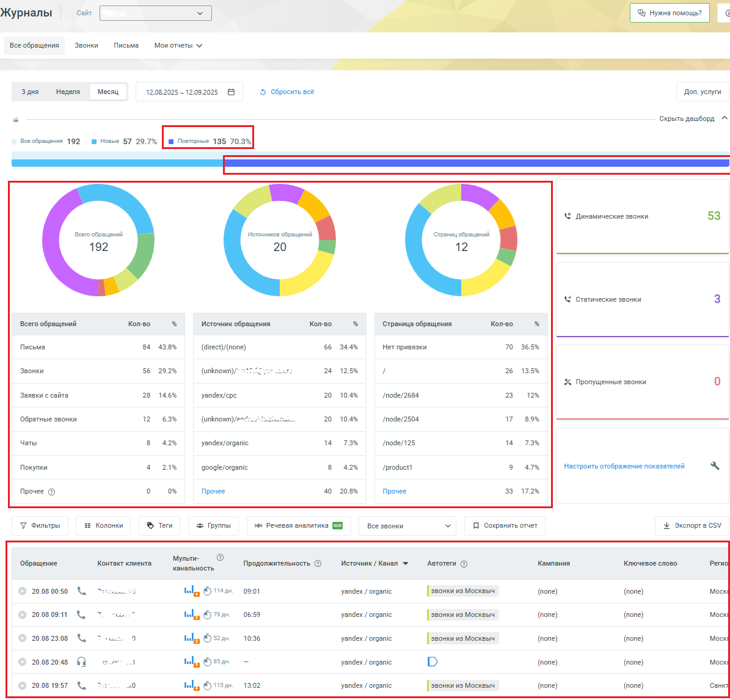Collapse dashboard via Скрыть дашборд
Viewport: 730px width, 700px height.
pyautogui.click(x=693, y=118)
